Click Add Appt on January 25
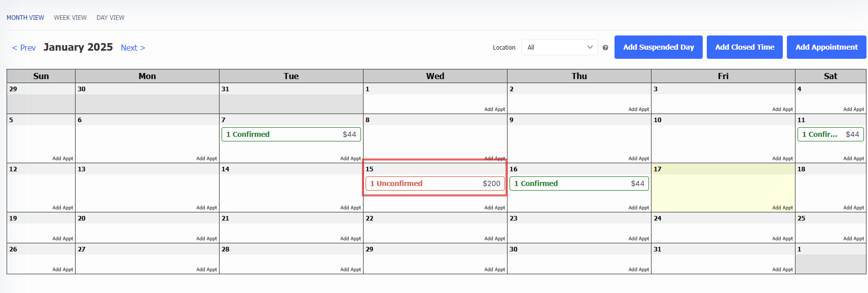The image size is (868, 293). pyautogui.click(x=853, y=239)
